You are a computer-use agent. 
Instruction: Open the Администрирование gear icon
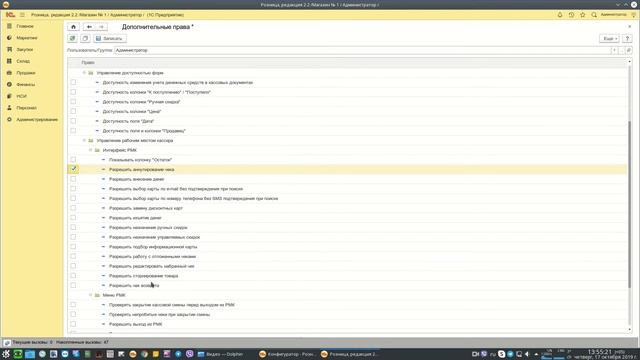tap(9, 120)
